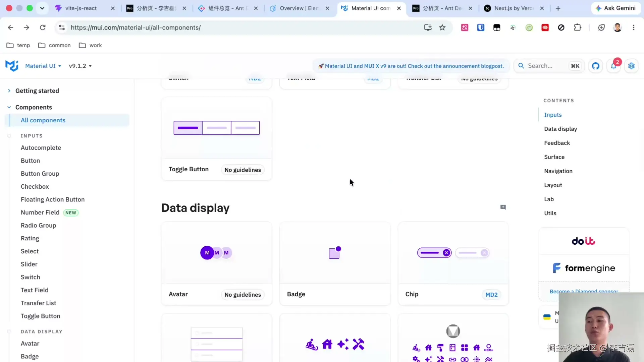This screenshot has height=362, width=644.
Task: Open the MUI logo home link
Action: click(12, 66)
